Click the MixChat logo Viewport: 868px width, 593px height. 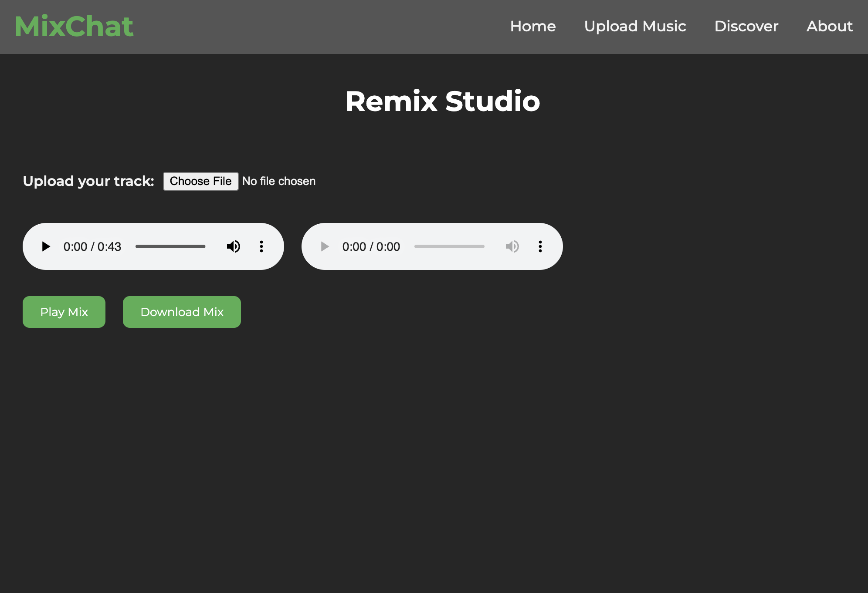pyautogui.click(x=74, y=26)
